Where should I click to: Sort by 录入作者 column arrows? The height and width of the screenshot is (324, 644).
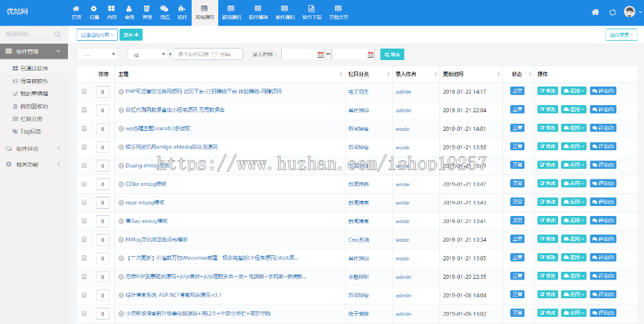click(435, 74)
